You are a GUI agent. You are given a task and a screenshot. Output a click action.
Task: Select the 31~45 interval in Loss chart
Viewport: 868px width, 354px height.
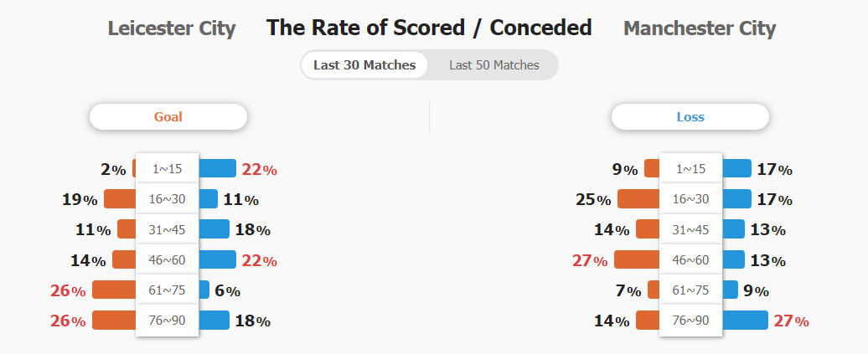(x=690, y=229)
